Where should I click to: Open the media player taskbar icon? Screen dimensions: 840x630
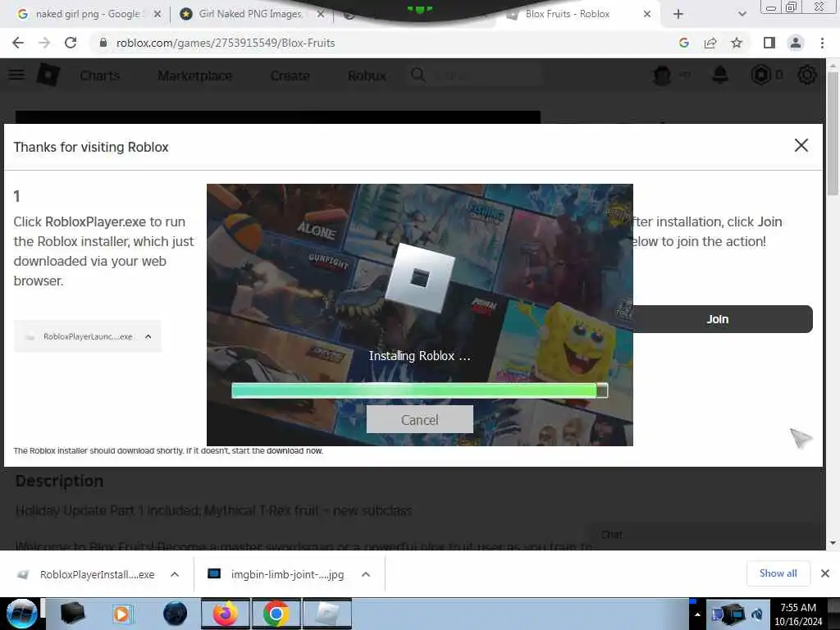point(121,614)
